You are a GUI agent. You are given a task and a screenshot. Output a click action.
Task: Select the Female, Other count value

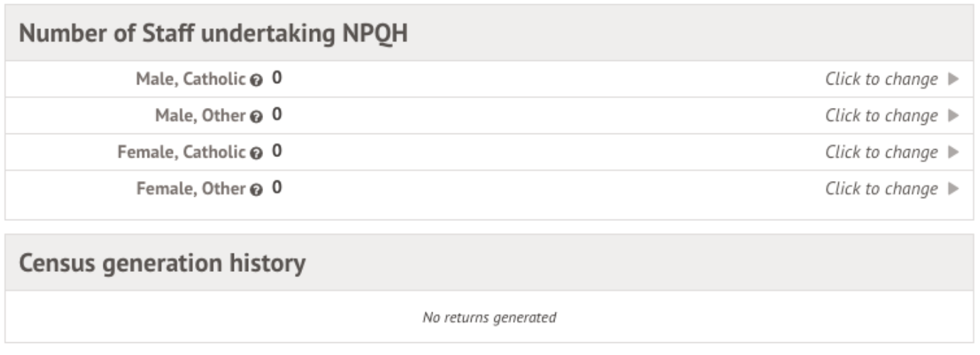click(277, 187)
